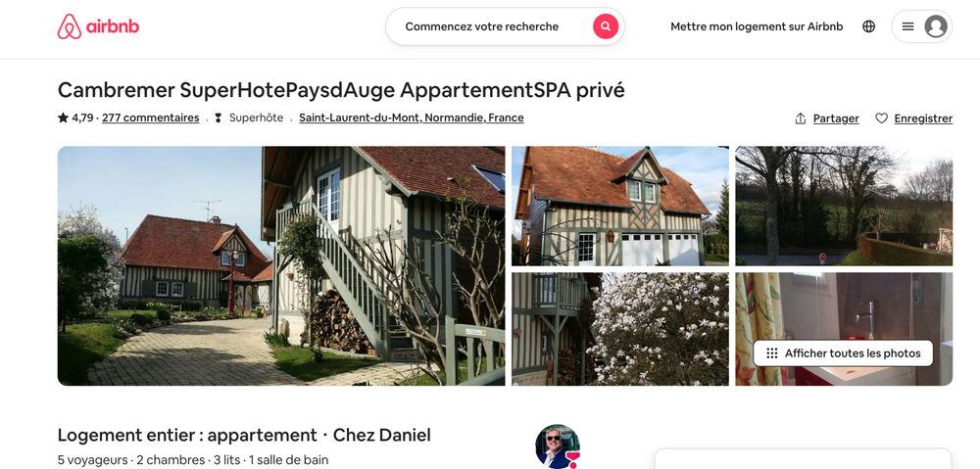The height and width of the screenshot is (469, 980).
Task: Click the pink search magnifier button
Action: coord(606,26)
